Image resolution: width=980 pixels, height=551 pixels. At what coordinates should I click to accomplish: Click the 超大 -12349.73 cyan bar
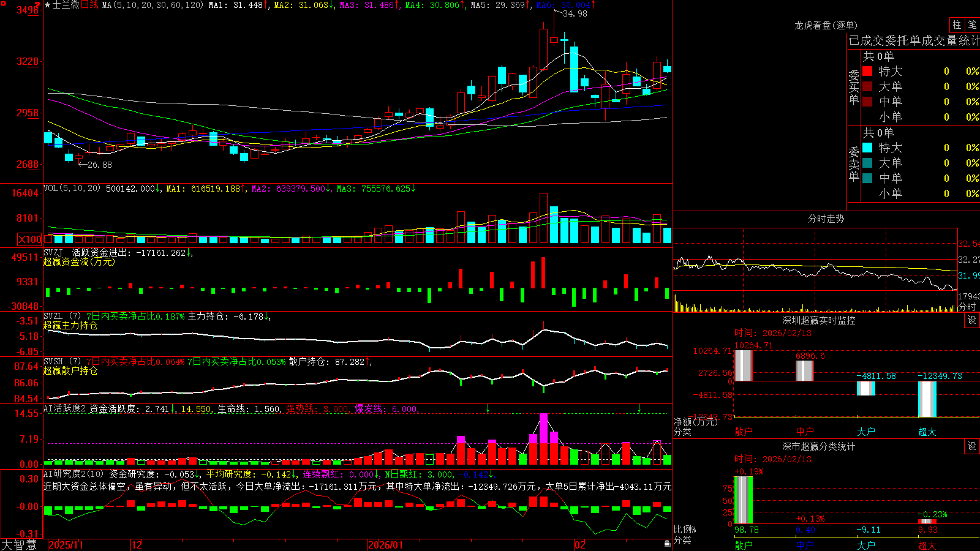pos(927,399)
